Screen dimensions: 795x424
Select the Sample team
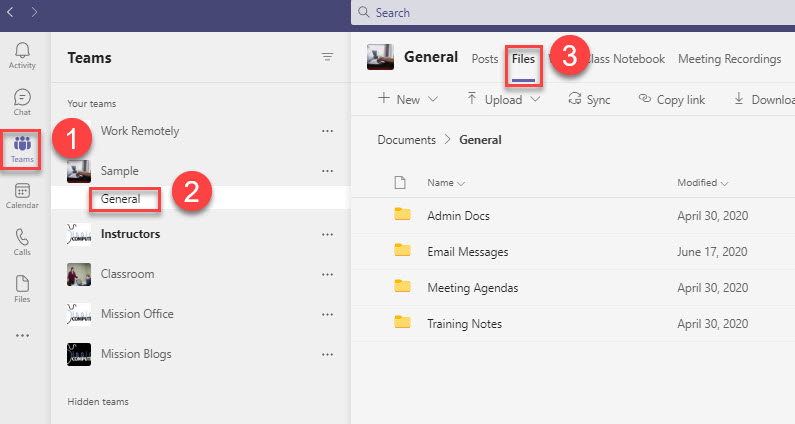tap(120, 171)
